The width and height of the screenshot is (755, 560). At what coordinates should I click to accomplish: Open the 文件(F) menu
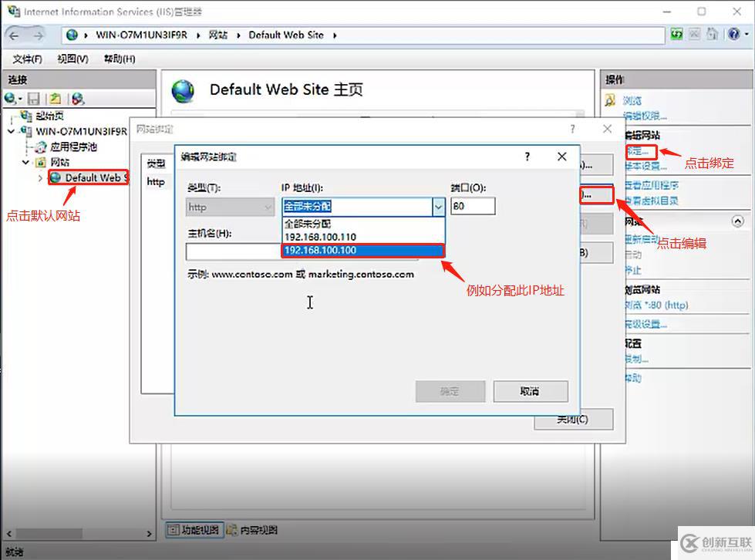click(x=28, y=59)
